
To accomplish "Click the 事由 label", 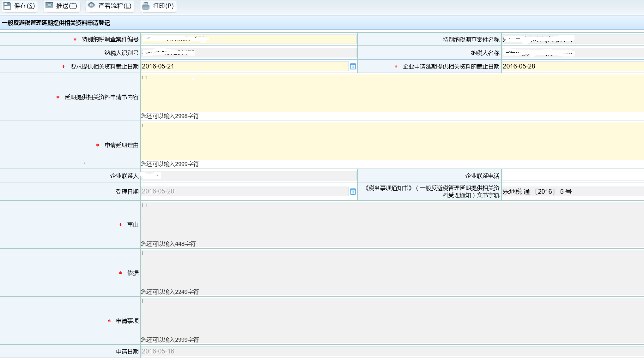I will [x=133, y=224].
